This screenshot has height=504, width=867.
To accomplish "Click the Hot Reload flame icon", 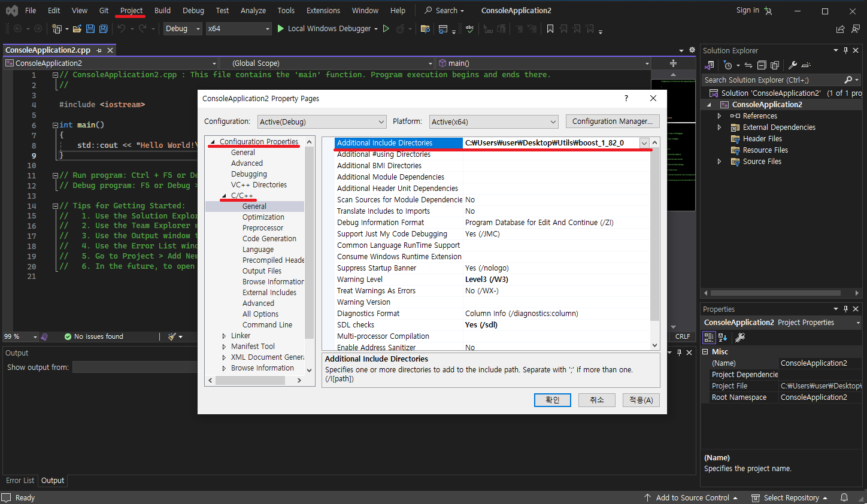I will pos(399,29).
